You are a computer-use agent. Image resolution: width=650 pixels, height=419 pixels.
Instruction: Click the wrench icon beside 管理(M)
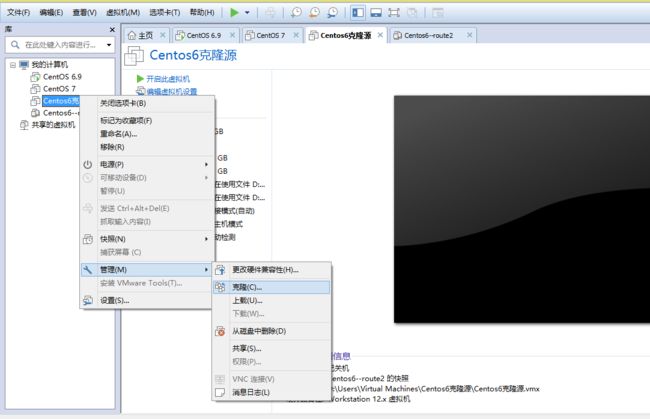pyautogui.click(x=87, y=270)
